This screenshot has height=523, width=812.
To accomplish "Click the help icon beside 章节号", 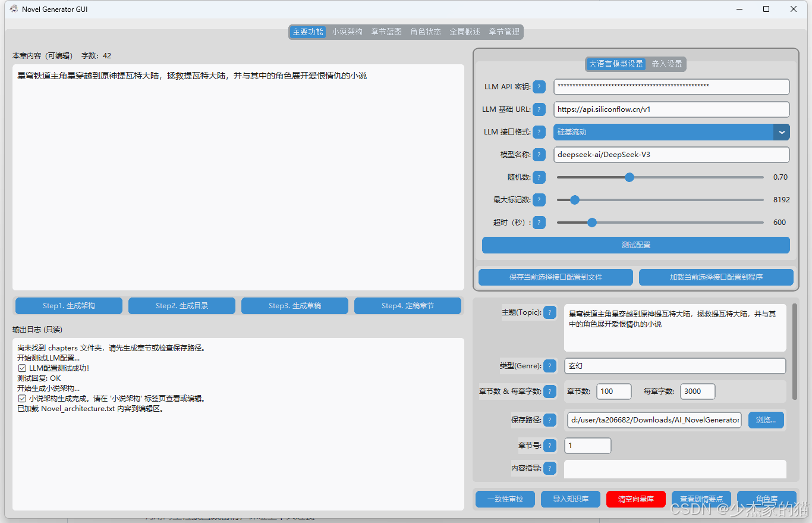I will (550, 446).
